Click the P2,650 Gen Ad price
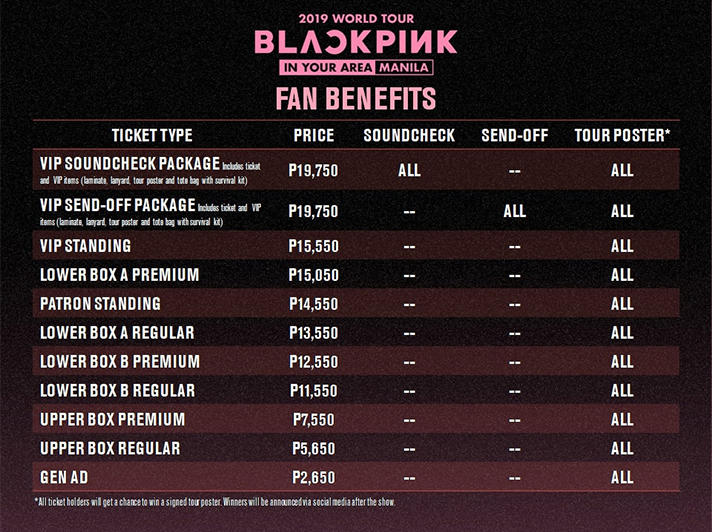 coord(313,478)
